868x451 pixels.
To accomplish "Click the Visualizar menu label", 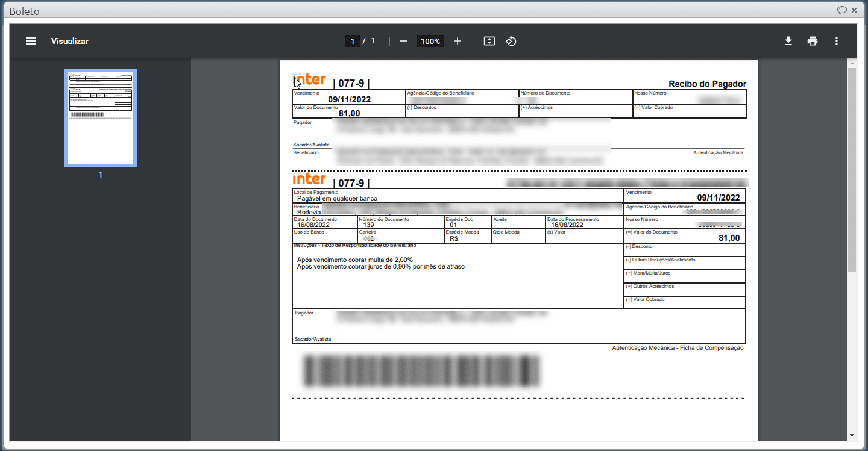I will point(70,41).
